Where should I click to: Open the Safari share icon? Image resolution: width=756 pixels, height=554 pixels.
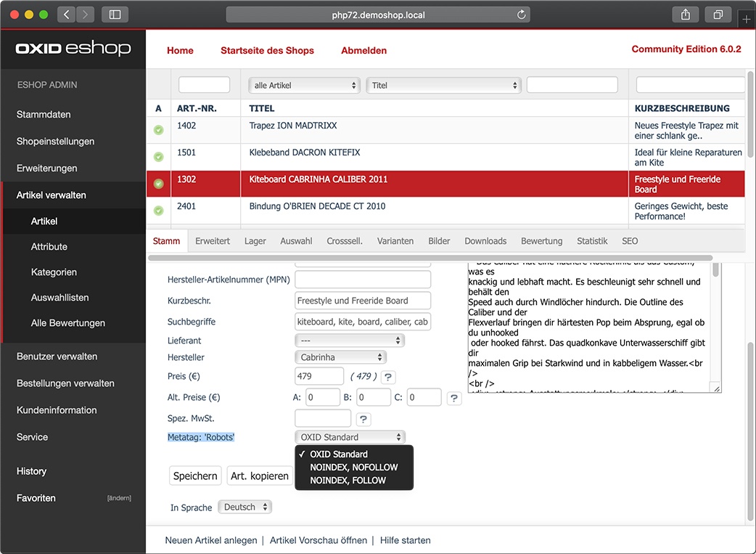(685, 15)
